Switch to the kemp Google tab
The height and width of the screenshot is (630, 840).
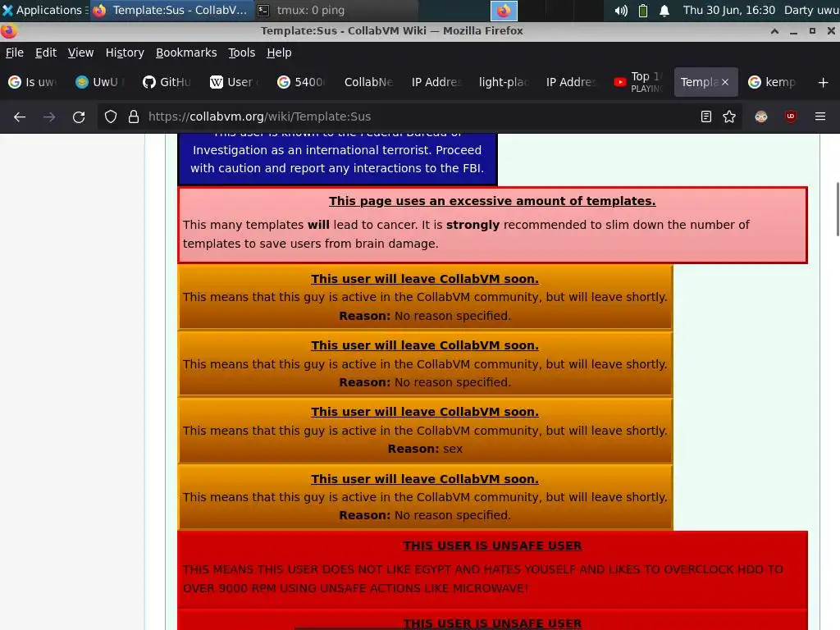click(x=773, y=82)
